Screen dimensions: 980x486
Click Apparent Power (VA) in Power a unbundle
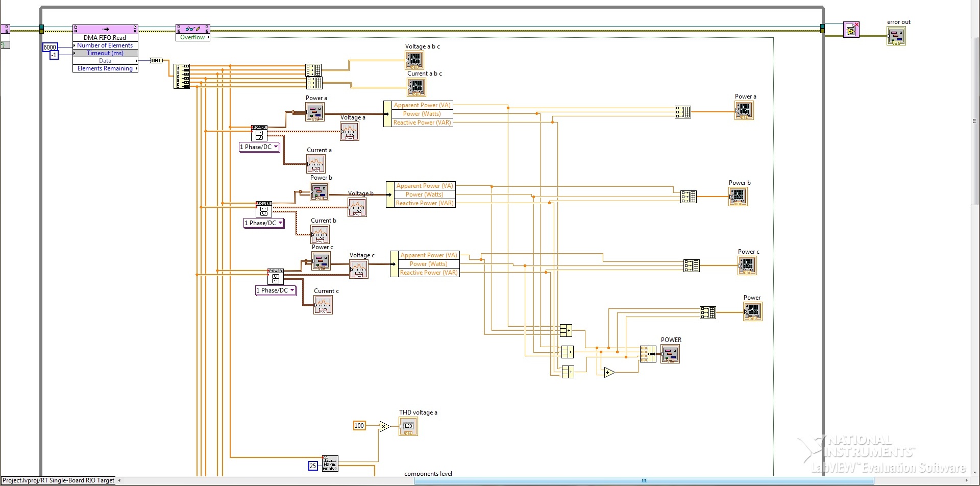click(x=422, y=105)
